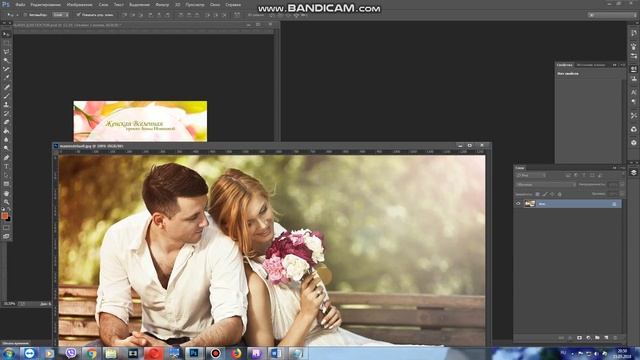Select the Dodge tool
The width and height of the screenshot is (640, 360).
pyautogui.click(x=6, y=149)
